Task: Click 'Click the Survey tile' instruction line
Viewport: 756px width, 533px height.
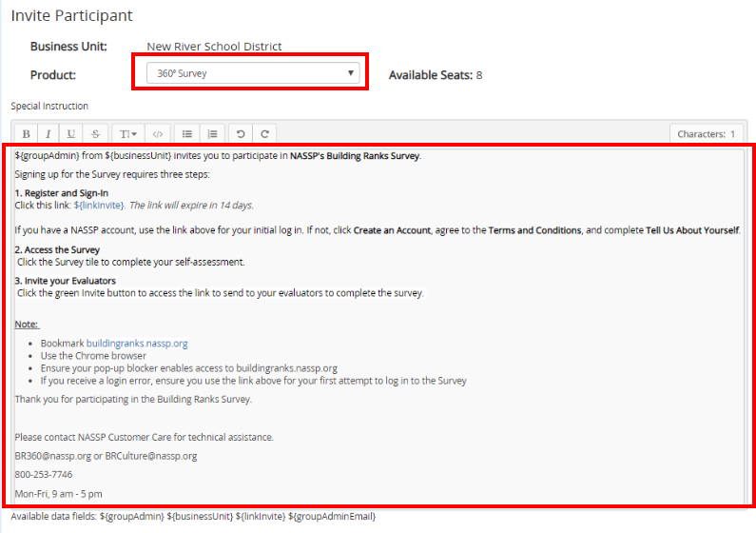Action: click(131, 262)
